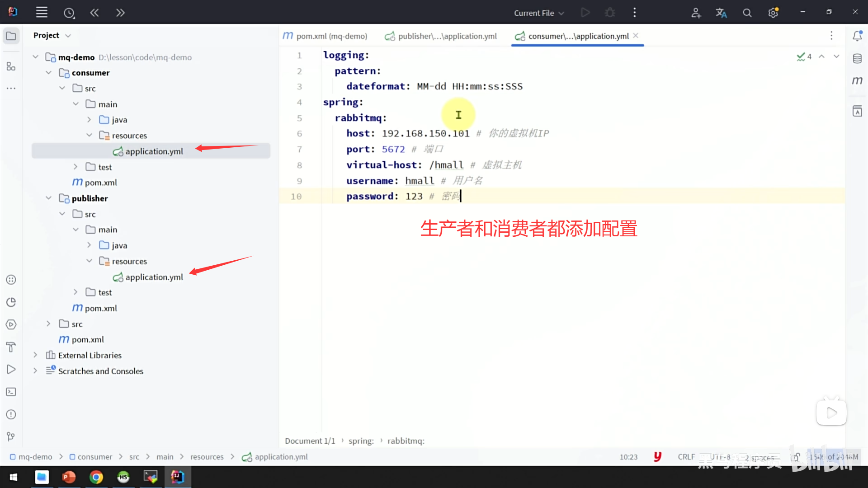
Task: Click the Search Everywhere magnifier icon
Action: click(x=747, y=13)
